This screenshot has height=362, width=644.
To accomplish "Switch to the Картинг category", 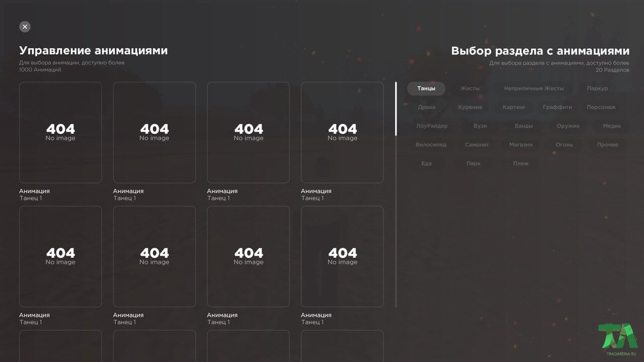I will coord(514,107).
